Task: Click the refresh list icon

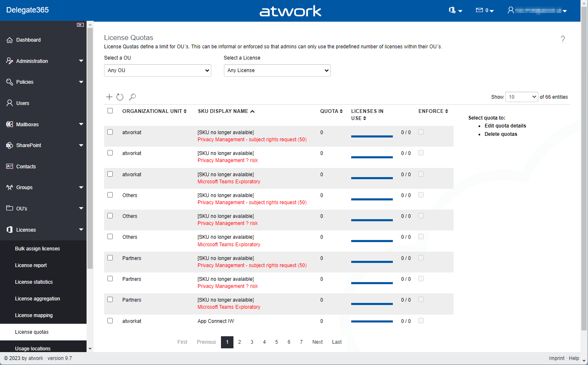Action: coord(120,97)
